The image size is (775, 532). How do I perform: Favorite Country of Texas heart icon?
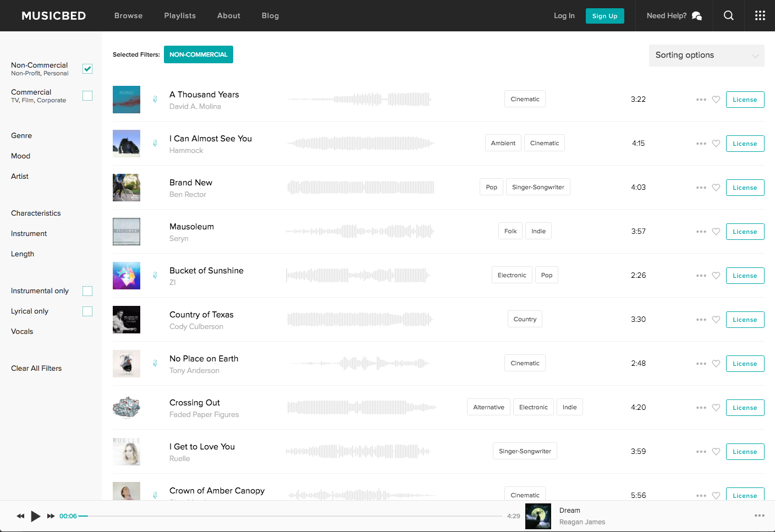pos(716,320)
